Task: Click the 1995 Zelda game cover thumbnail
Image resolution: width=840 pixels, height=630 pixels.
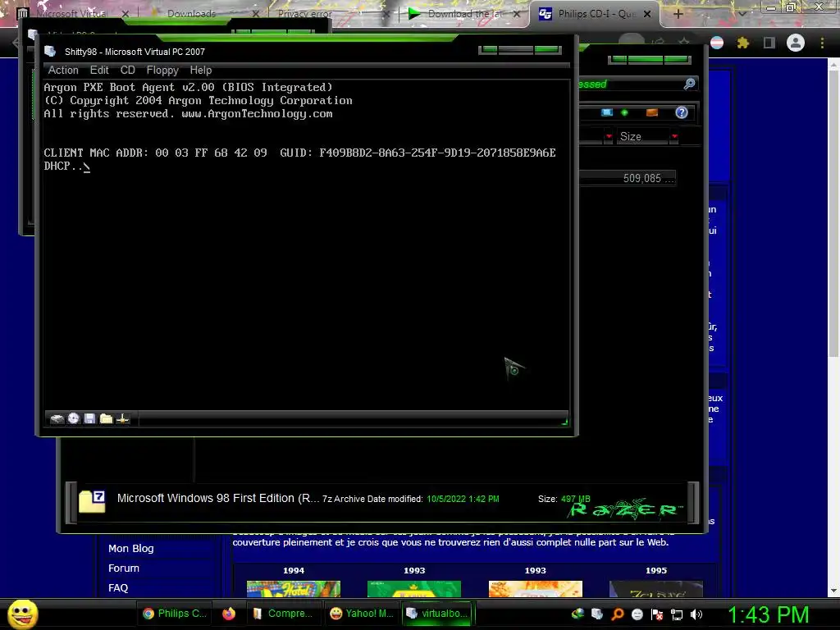Action: click(656, 588)
